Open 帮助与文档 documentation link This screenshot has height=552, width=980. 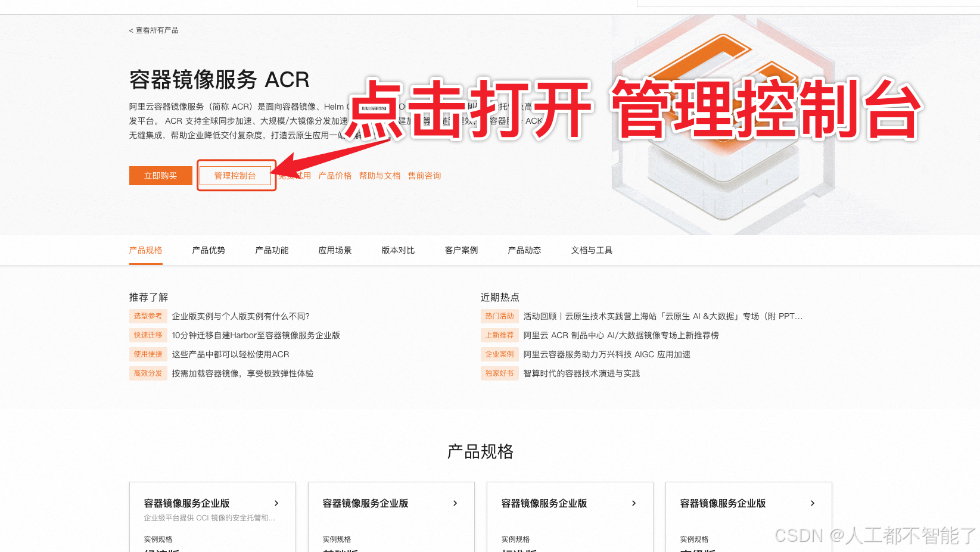(x=380, y=175)
